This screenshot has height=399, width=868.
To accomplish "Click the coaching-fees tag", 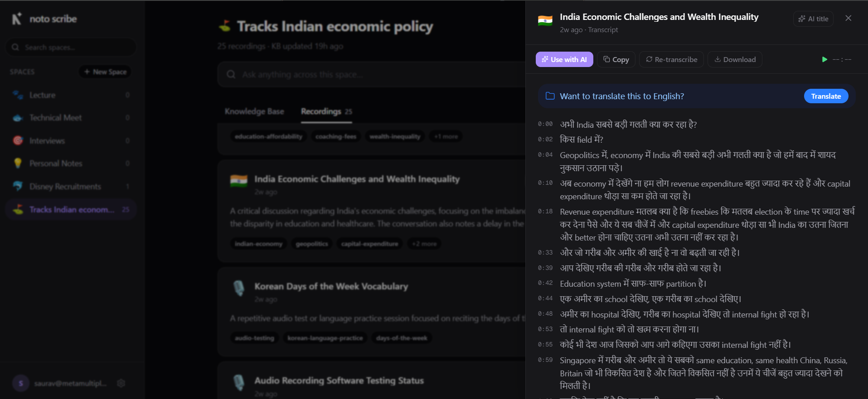I will coord(336,136).
